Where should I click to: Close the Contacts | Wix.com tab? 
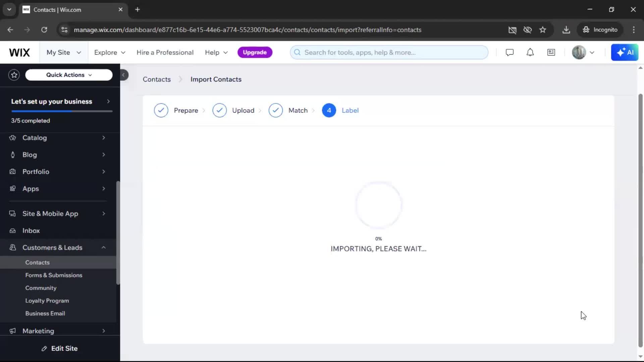(x=120, y=9)
